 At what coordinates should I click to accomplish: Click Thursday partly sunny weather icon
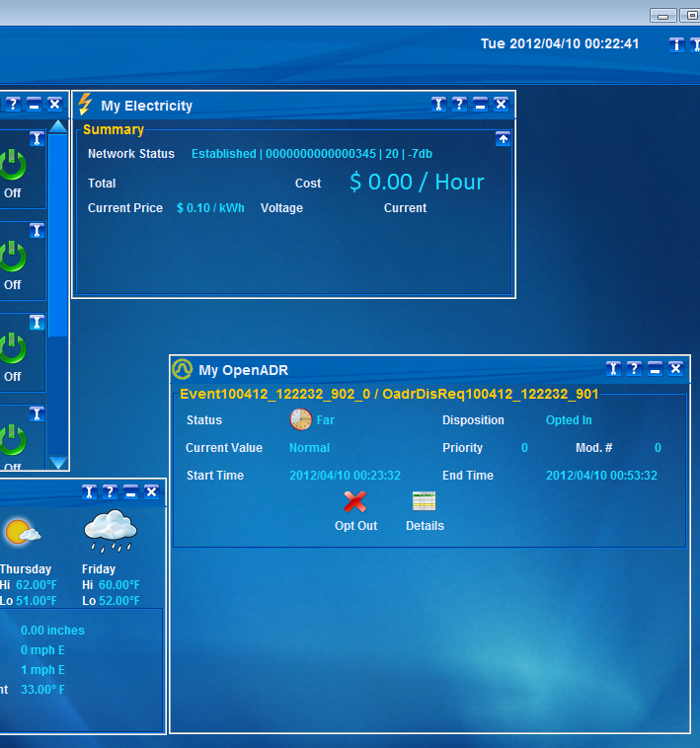[x=23, y=532]
